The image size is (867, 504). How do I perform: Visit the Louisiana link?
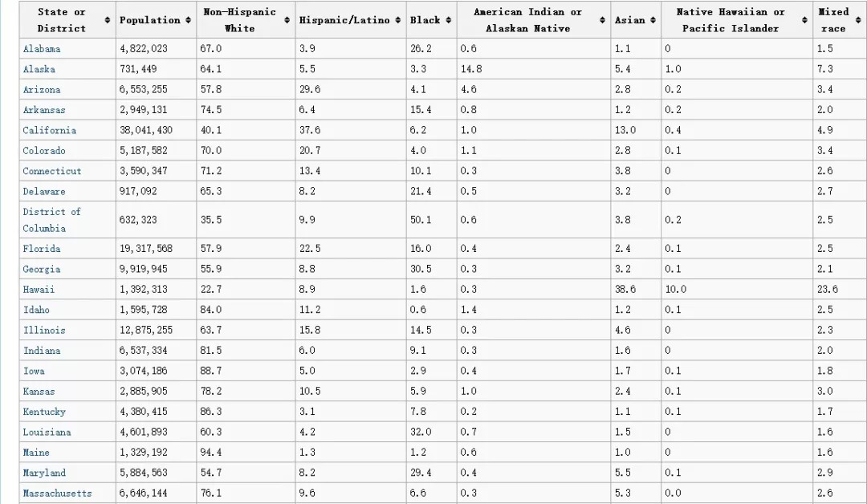coord(47,432)
